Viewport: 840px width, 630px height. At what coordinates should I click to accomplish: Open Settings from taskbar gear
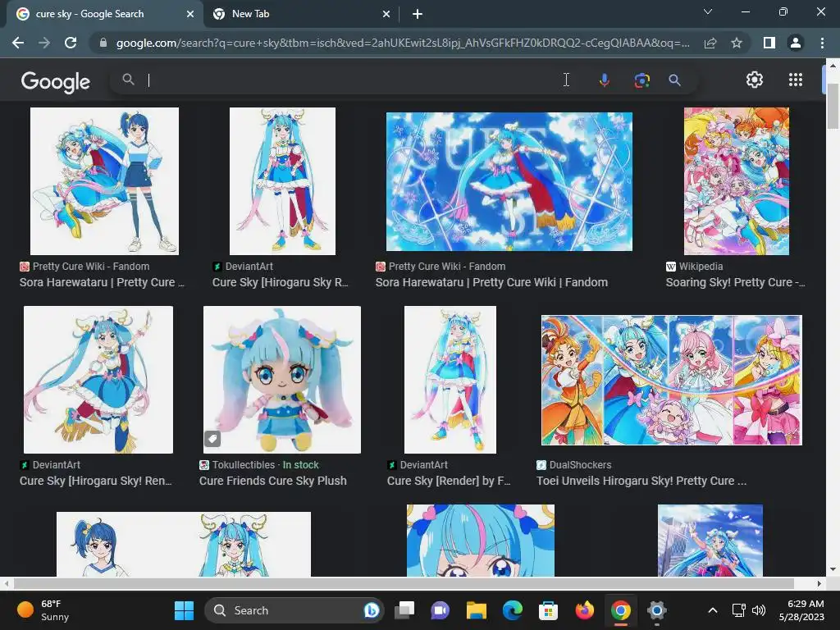(656, 610)
